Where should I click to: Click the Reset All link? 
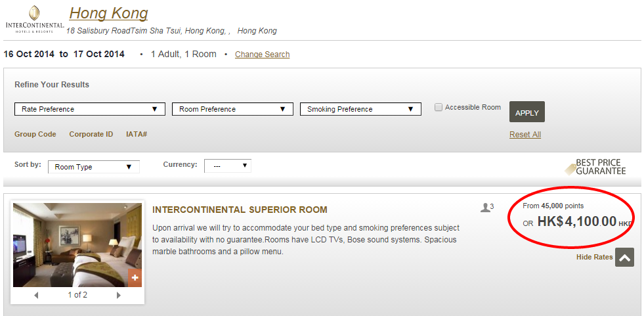point(525,135)
